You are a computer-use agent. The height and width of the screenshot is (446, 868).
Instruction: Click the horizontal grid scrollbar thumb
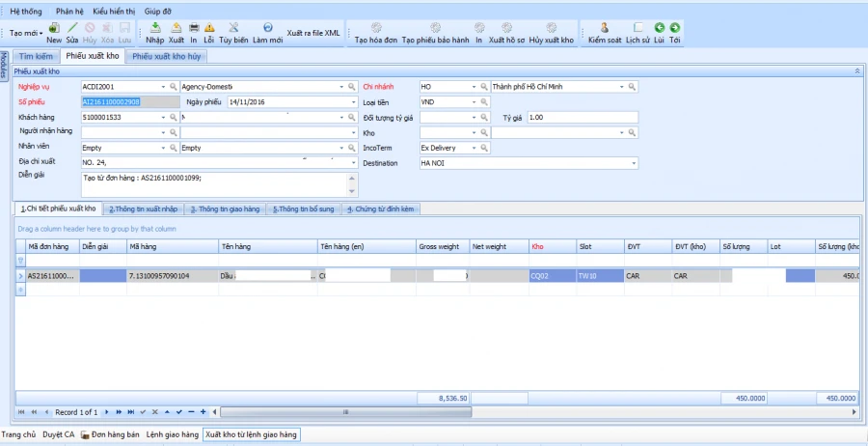[346, 412]
